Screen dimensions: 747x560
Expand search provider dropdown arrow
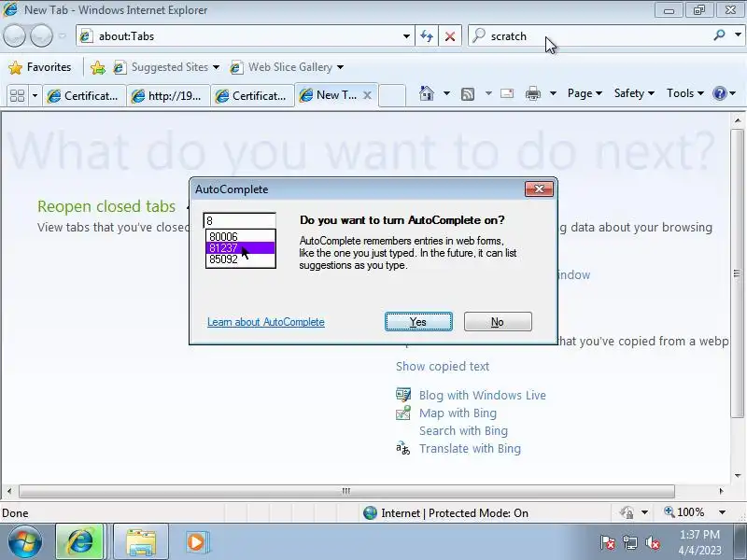[738, 35]
